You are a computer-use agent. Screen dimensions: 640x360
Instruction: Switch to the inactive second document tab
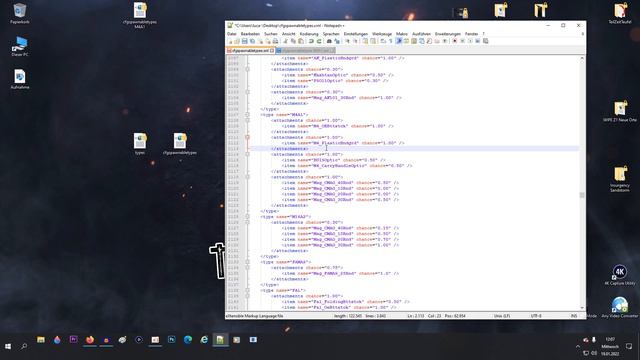coord(305,51)
